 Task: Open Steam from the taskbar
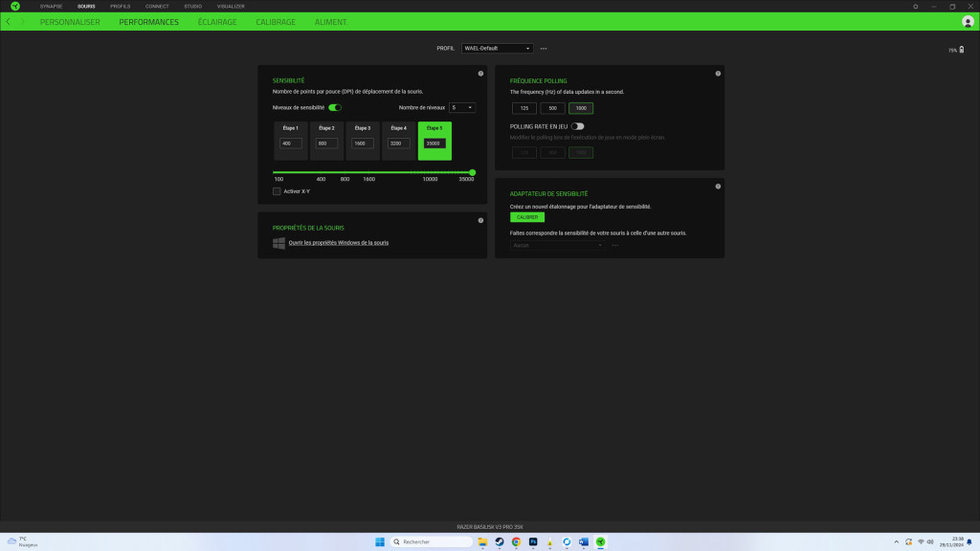coord(500,541)
